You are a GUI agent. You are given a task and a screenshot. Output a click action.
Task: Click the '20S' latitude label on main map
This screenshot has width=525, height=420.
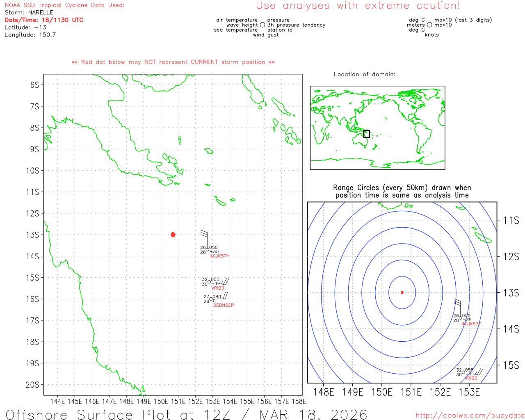(33, 385)
